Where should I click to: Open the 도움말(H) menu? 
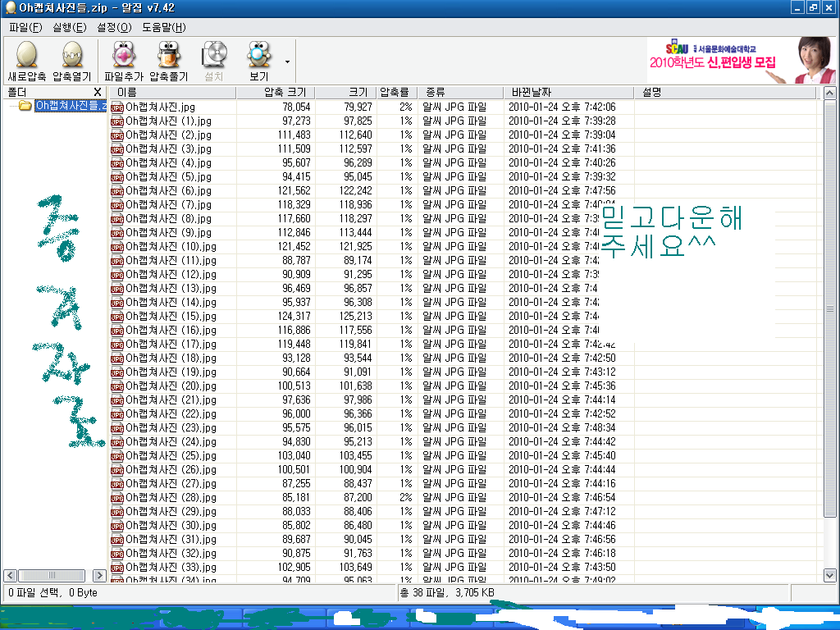[x=164, y=27]
